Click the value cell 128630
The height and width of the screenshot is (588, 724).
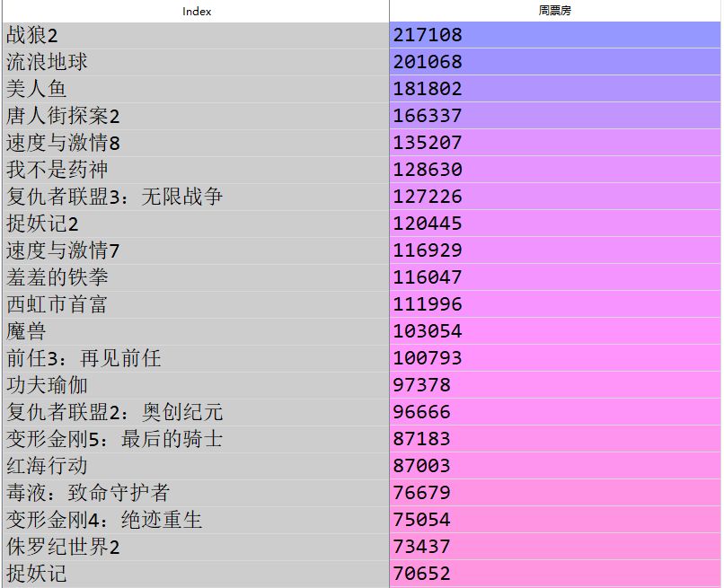(554, 170)
